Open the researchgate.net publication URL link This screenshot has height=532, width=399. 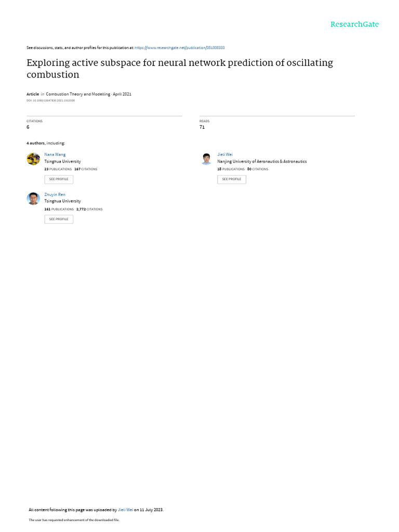[x=179, y=48]
